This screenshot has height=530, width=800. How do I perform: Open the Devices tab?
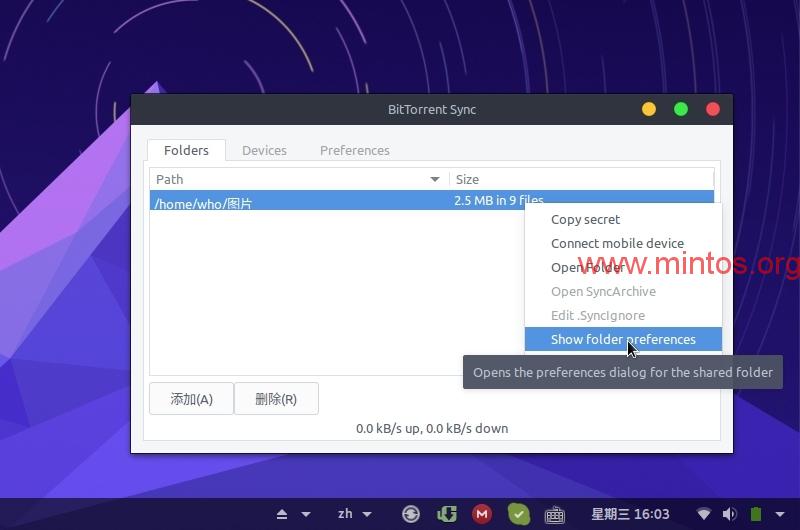tap(264, 150)
